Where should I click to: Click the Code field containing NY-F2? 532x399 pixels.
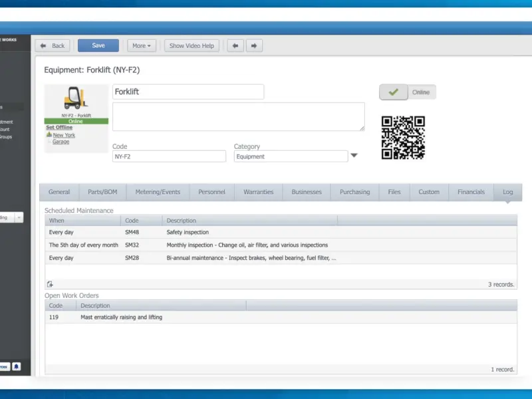click(169, 156)
